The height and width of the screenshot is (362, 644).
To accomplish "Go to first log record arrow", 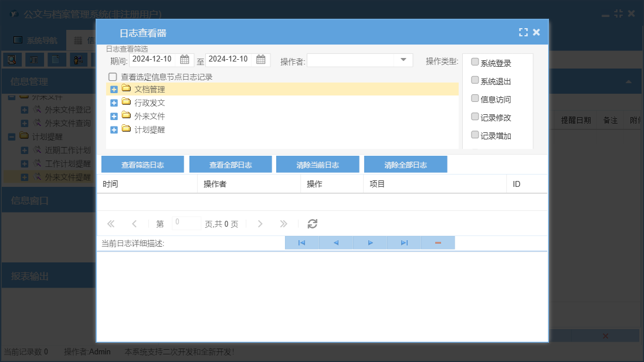I will coord(301,243).
